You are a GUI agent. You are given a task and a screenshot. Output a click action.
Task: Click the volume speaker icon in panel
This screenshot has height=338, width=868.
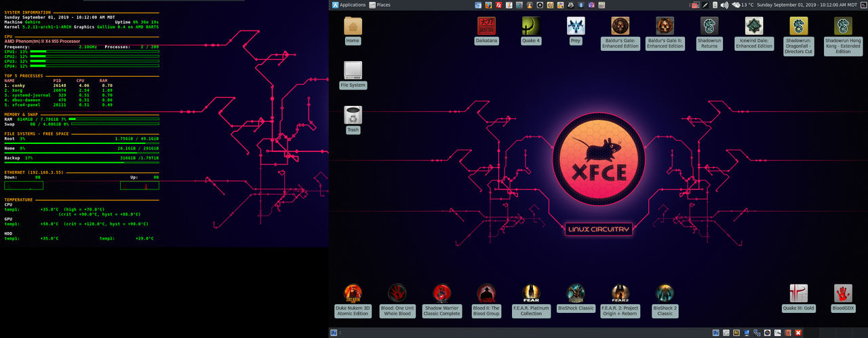(724, 5)
